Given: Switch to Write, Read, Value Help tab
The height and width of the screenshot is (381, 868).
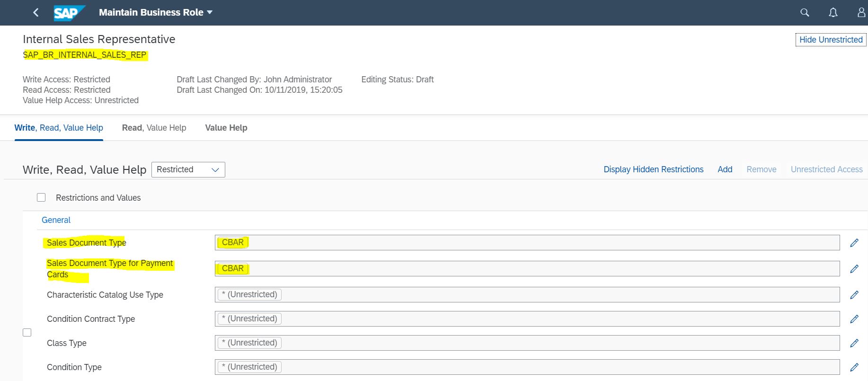Looking at the screenshot, I should (59, 128).
